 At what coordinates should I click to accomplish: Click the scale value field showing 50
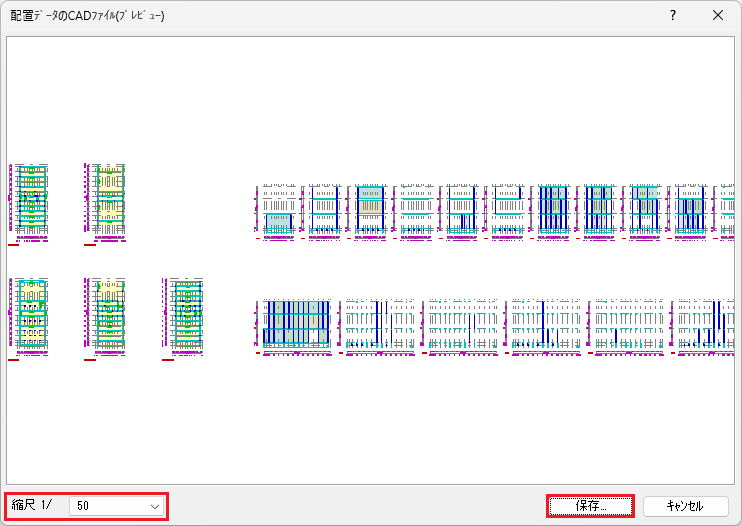point(108,507)
